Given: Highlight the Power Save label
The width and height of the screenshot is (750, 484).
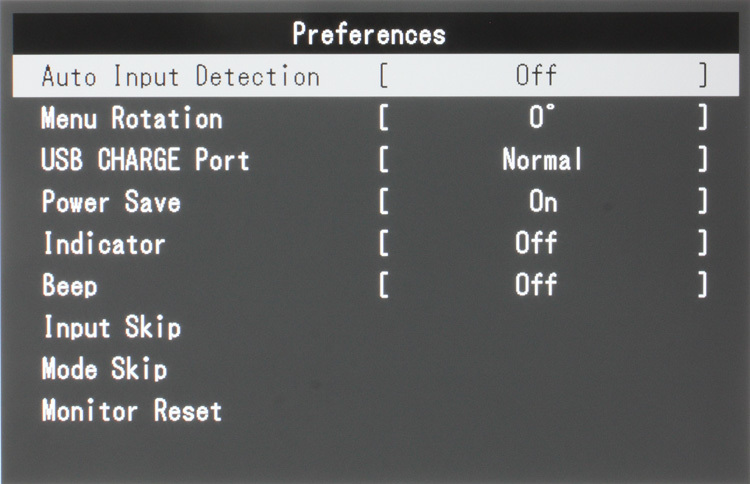Looking at the screenshot, I should (111, 202).
